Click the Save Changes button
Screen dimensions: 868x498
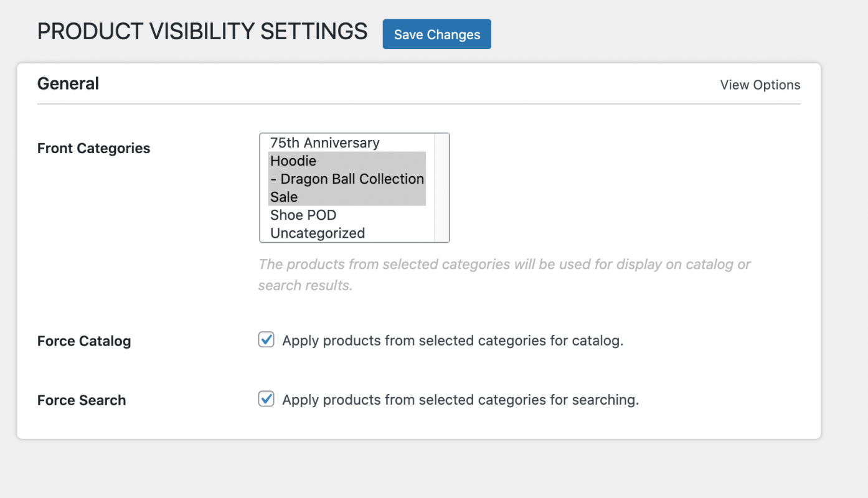(x=436, y=34)
